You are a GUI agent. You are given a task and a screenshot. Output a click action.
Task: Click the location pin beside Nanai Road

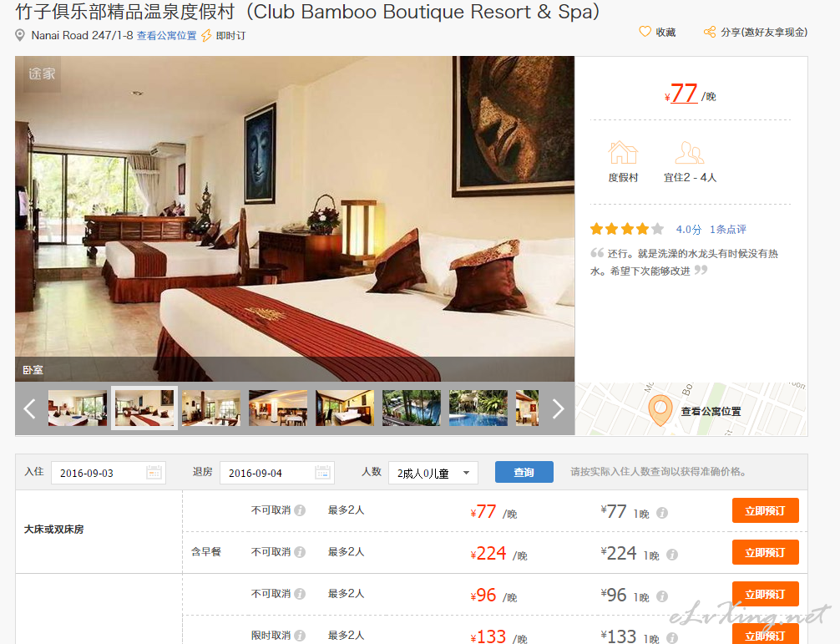pyautogui.click(x=20, y=35)
